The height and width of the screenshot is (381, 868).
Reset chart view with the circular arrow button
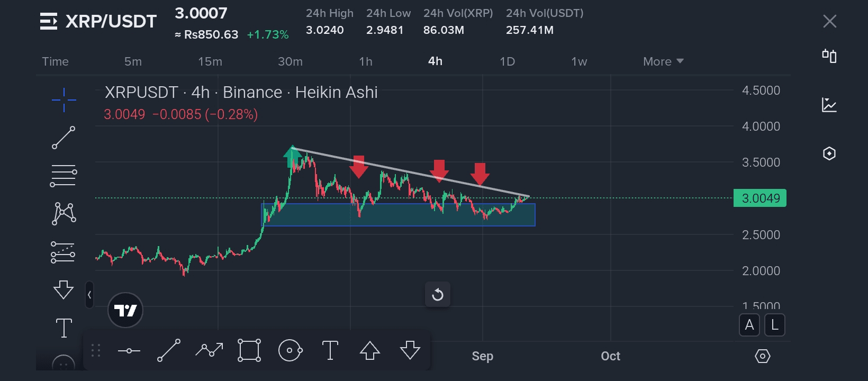point(438,294)
